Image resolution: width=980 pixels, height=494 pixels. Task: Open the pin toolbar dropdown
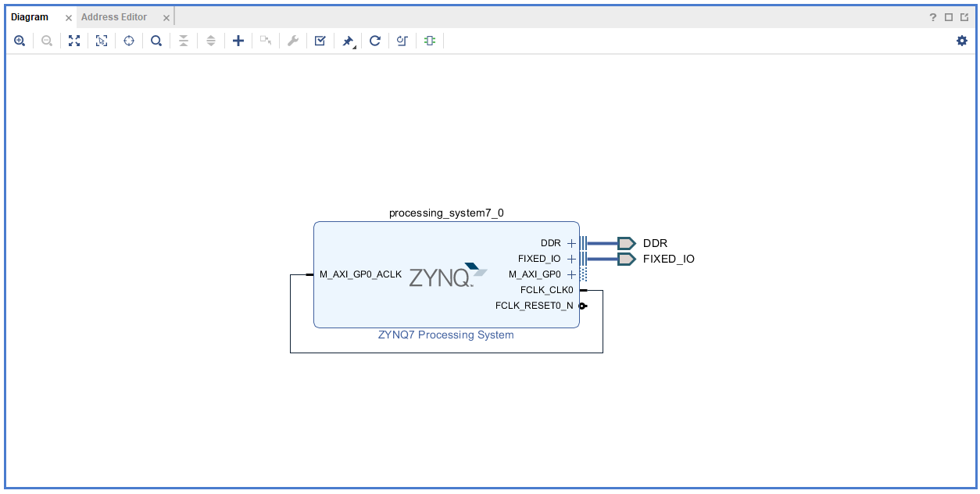tap(349, 41)
